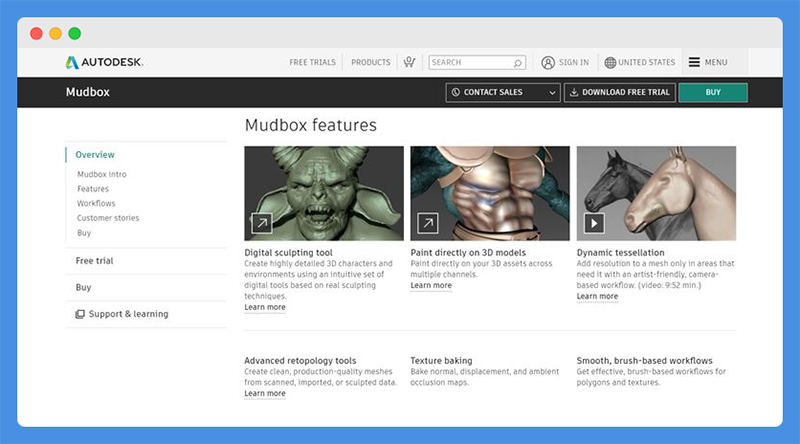Viewport: 800px width, 444px height.
Task: Go to Mudbox intro in sidebar
Action: (x=102, y=174)
